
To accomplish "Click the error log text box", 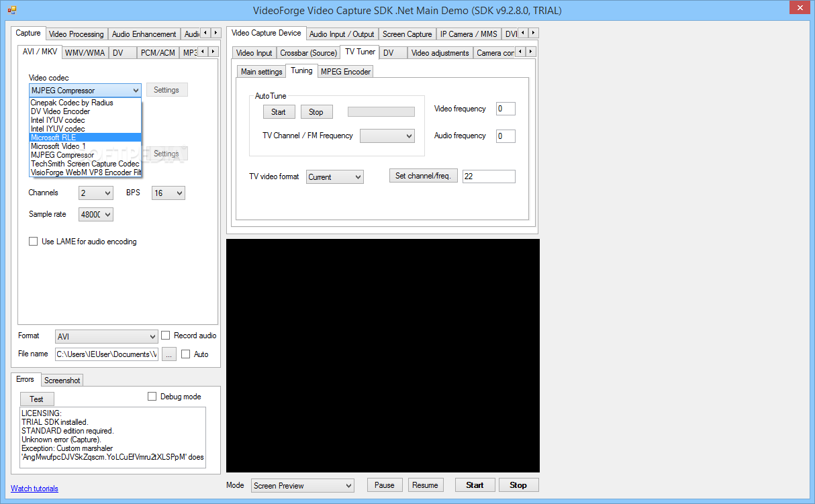I will 113,437.
